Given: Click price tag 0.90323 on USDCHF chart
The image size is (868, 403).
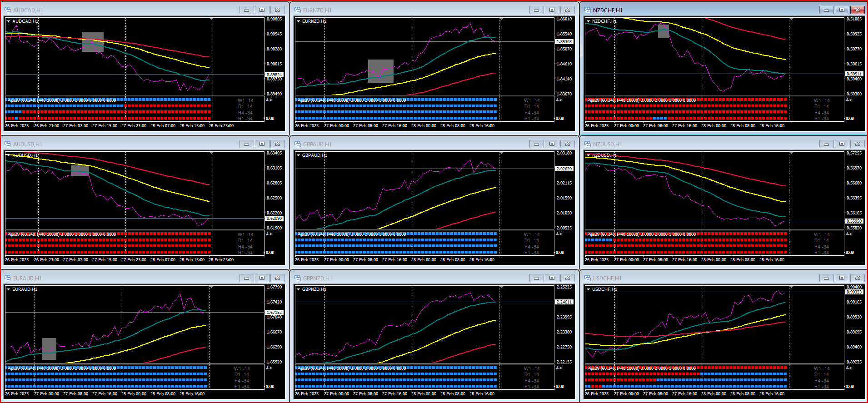Looking at the screenshot, I should click(854, 292).
